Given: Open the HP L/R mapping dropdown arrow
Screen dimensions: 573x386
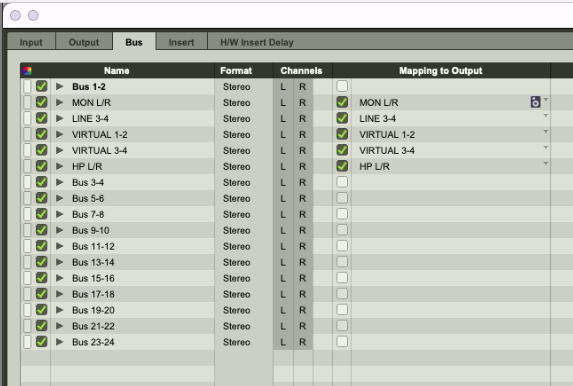Looking at the screenshot, I should (546, 163).
